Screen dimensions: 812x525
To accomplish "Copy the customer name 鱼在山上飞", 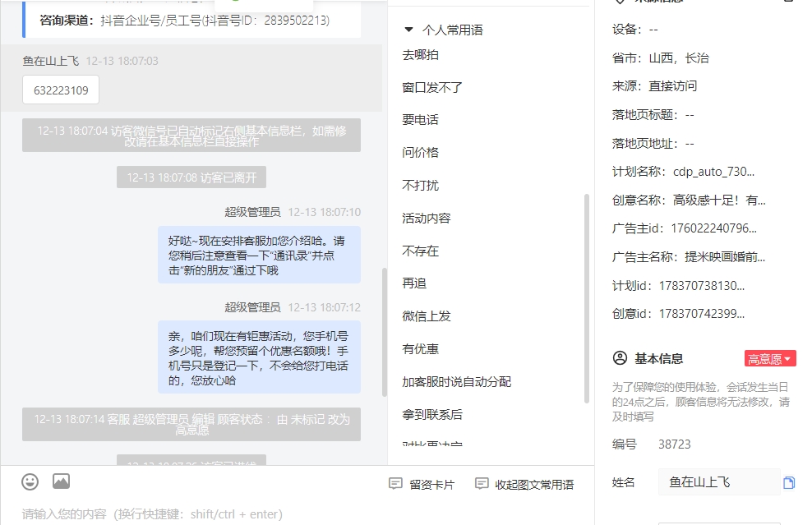I will coord(789,482).
